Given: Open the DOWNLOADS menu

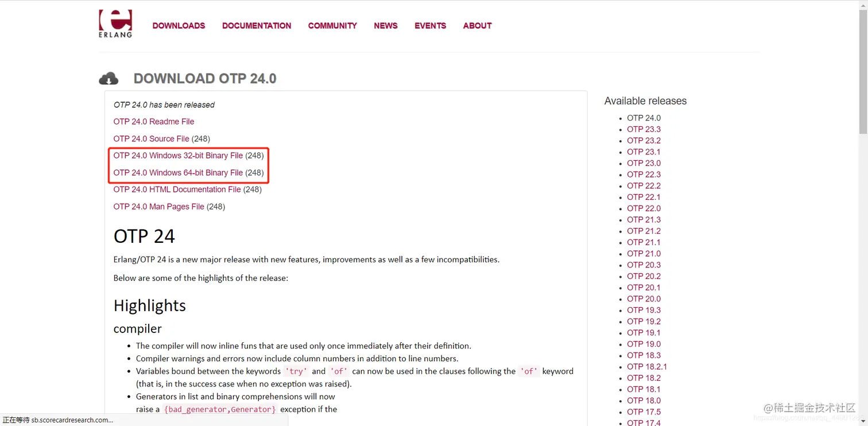Looking at the screenshot, I should 179,26.
